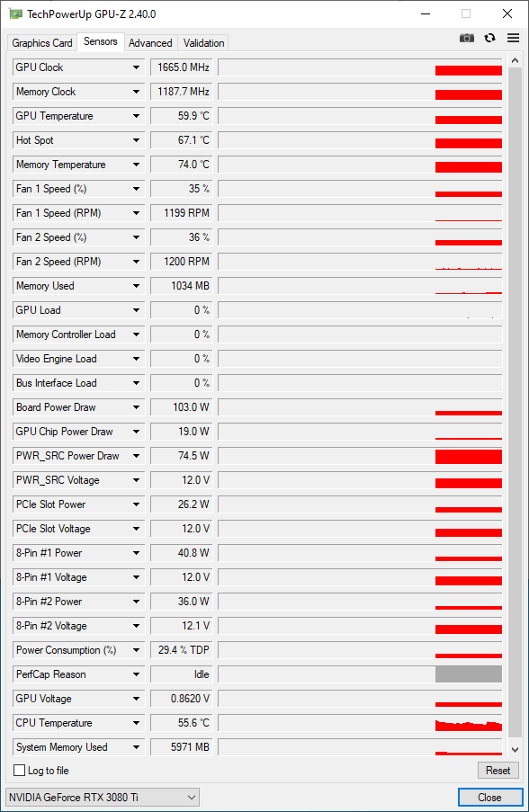
Task: Click the GPU-Z app icon in the title bar
Action: pyautogui.click(x=16, y=14)
